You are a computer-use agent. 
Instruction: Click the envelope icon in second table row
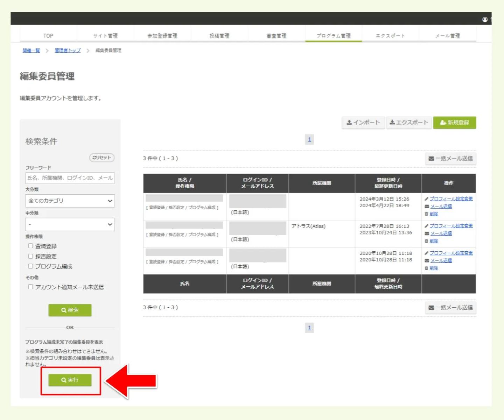(x=427, y=233)
